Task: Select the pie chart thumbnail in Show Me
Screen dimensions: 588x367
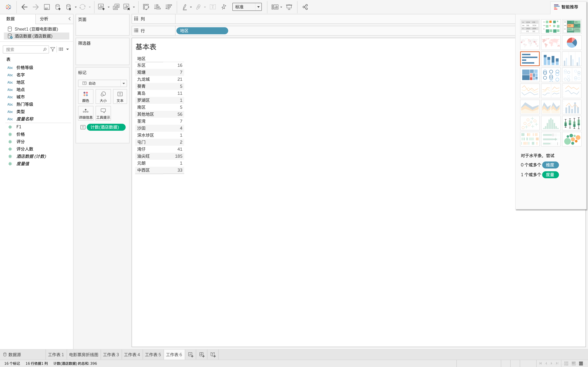Action: (572, 43)
